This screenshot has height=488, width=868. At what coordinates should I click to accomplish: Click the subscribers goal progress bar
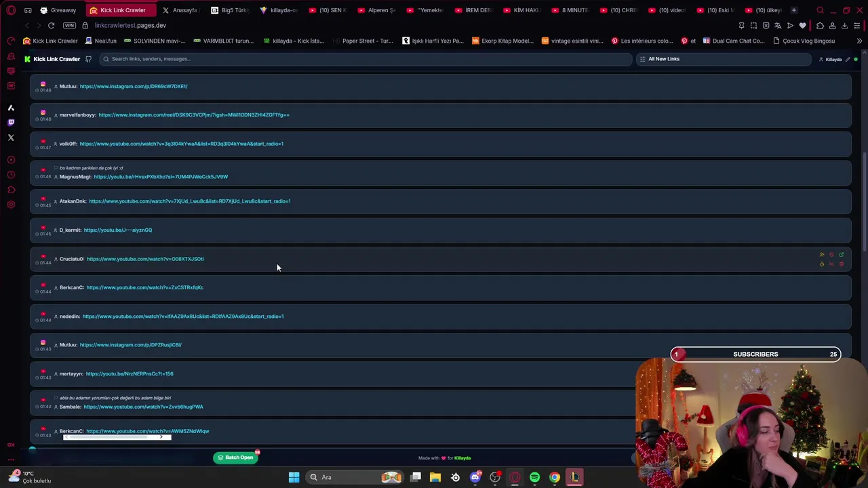coord(755,354)
